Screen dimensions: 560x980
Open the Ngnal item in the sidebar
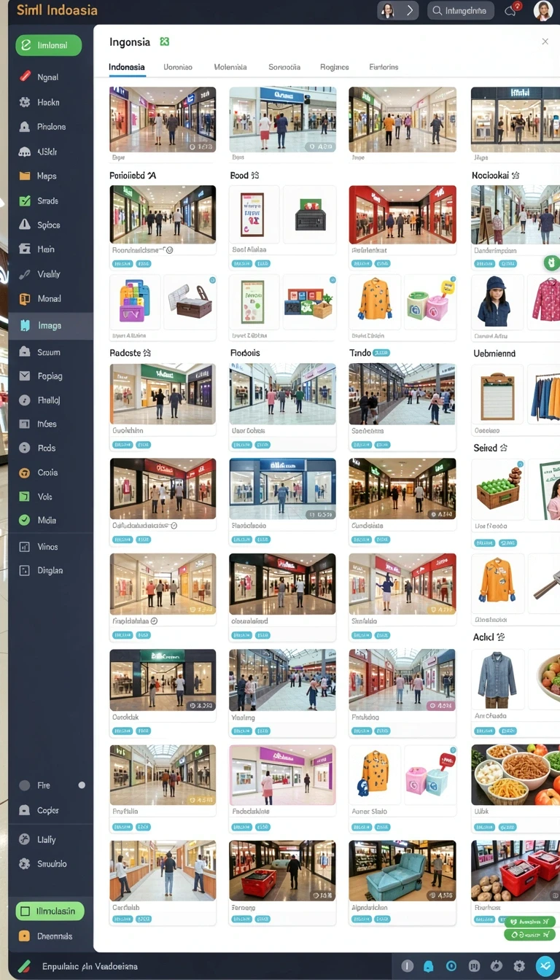(x=50, y=77)
